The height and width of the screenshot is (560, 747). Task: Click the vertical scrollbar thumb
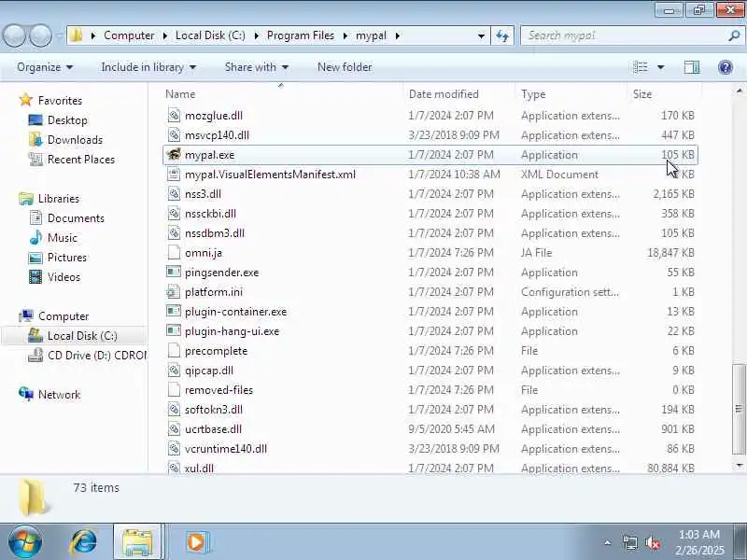click(739, 409)
